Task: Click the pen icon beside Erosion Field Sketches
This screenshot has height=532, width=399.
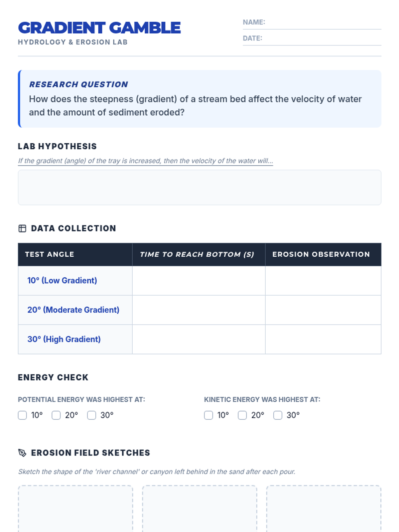Action: pyautogui.click(x=22, y=453)
